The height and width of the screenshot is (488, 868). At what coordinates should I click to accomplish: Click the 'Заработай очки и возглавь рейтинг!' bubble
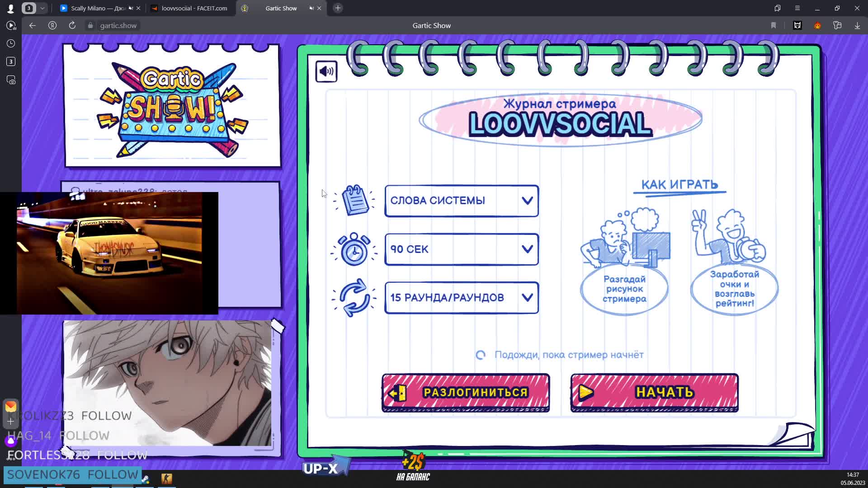734,288
